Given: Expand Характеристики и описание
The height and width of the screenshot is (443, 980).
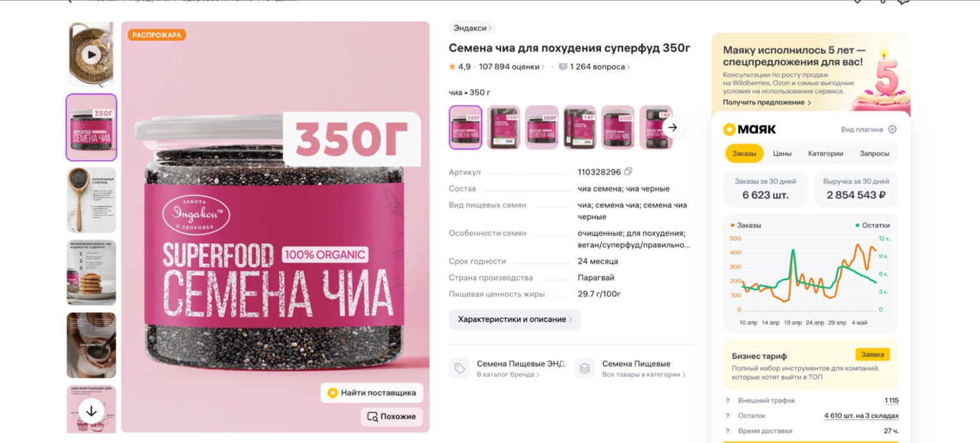Looking at the screenshot, I should (515, 320).
